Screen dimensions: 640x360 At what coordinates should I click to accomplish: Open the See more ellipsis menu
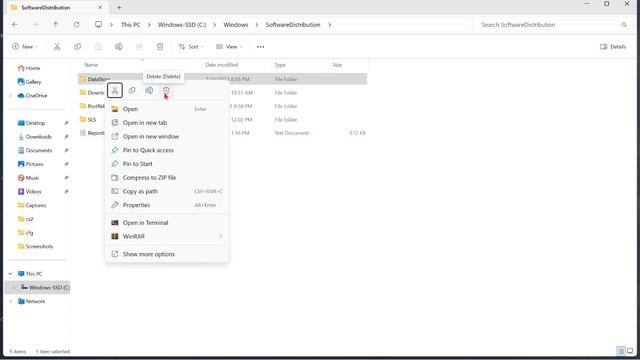click(260, 47)
